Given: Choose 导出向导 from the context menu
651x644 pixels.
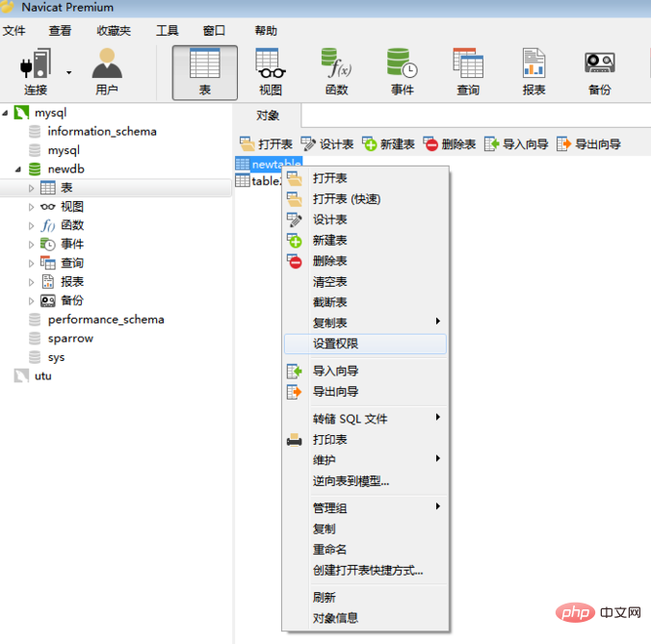Looking at the screenshot, I should pos(365,392).
